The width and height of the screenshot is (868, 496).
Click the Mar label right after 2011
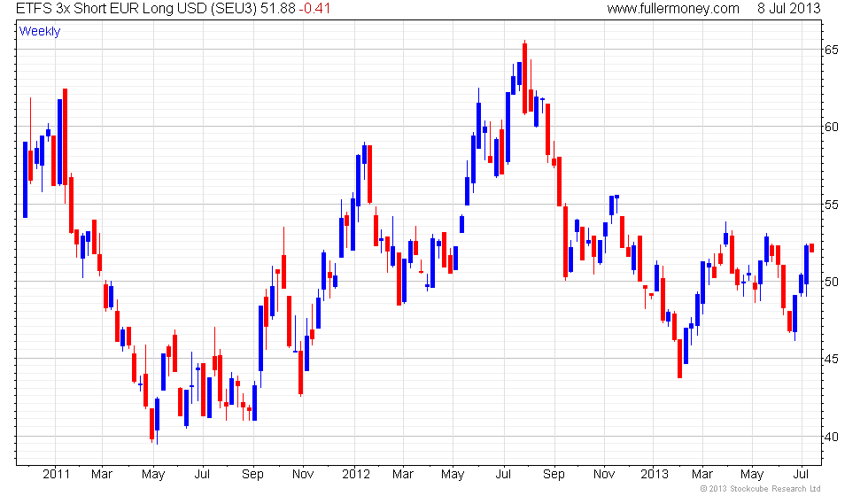click(102, 475)
